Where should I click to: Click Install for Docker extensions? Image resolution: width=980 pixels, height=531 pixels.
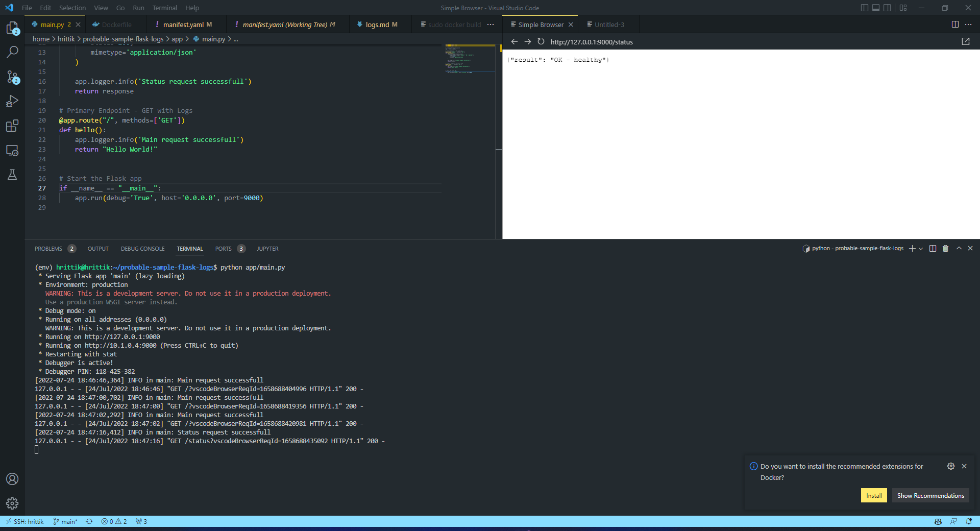coord(874,495)
